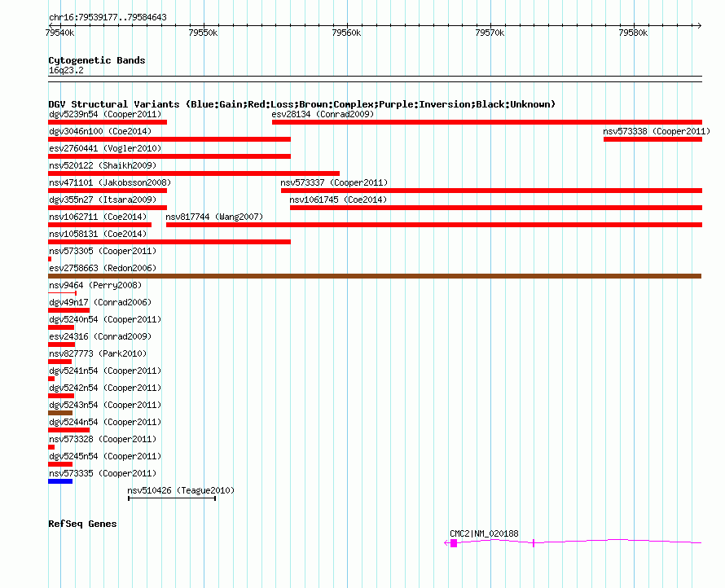The image size is (725, 588).
Task: Click the 79560k ruler position
Action: (x=347, y=33)
